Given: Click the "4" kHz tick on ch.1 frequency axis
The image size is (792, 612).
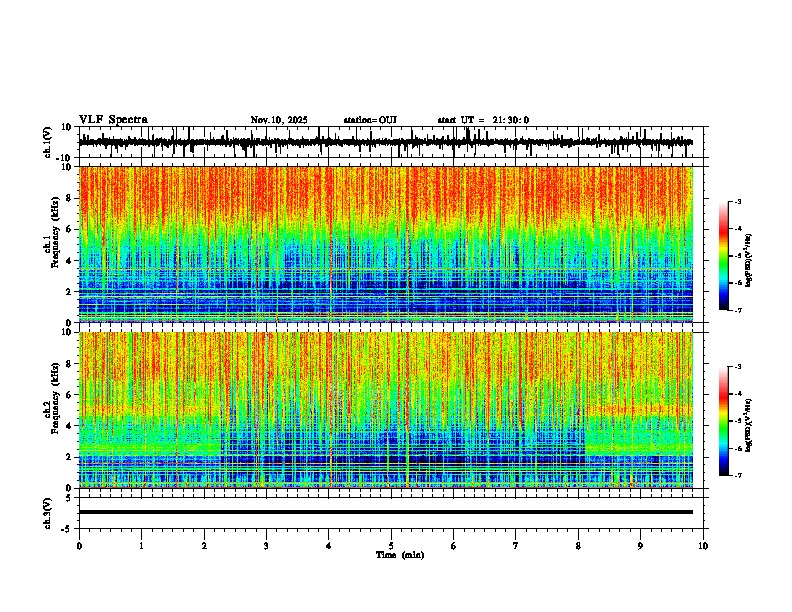Looking at the screenshot, I should 69,261.
